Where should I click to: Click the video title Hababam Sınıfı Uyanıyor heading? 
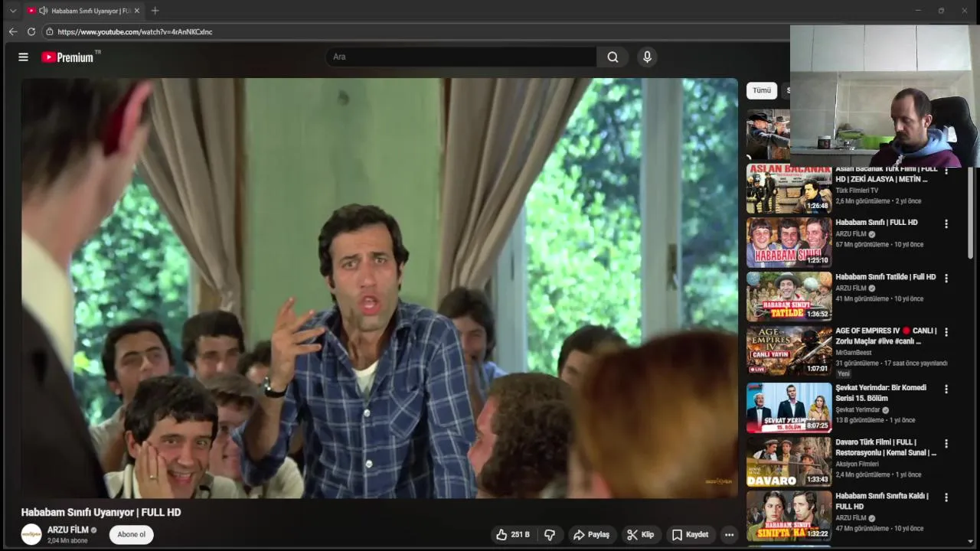(101, 513)
